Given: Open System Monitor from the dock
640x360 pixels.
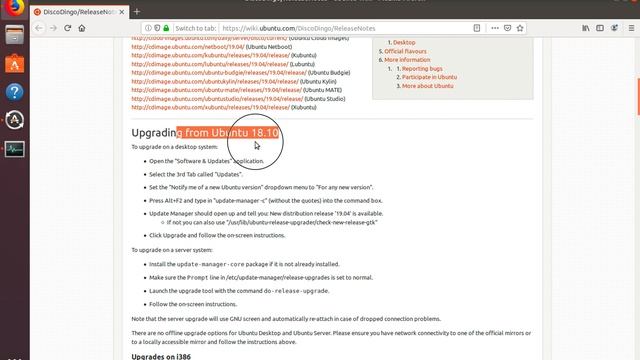Looking at the screenshot, I should tap(14, 149).
